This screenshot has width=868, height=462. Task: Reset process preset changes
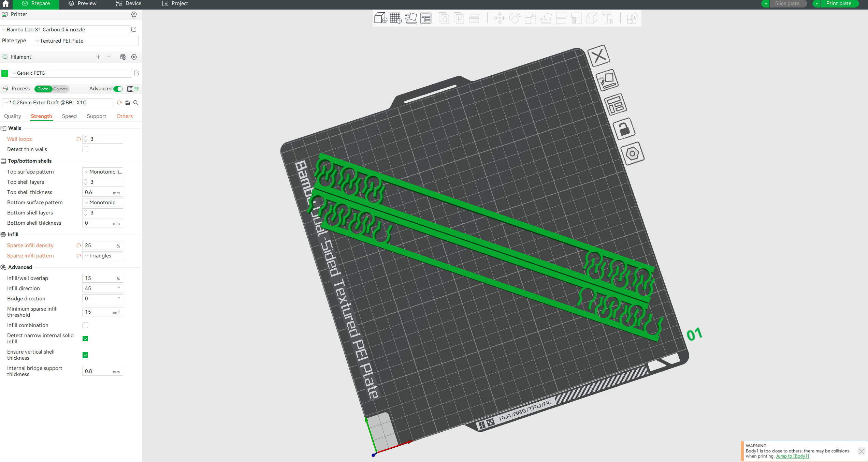119,103
